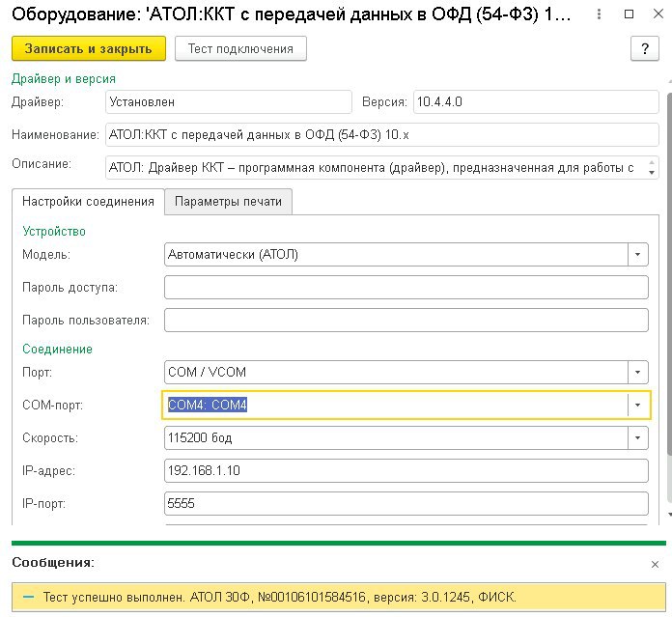Step down the Описание field spinner
This screenshot has height=617, width=672.
652,172
